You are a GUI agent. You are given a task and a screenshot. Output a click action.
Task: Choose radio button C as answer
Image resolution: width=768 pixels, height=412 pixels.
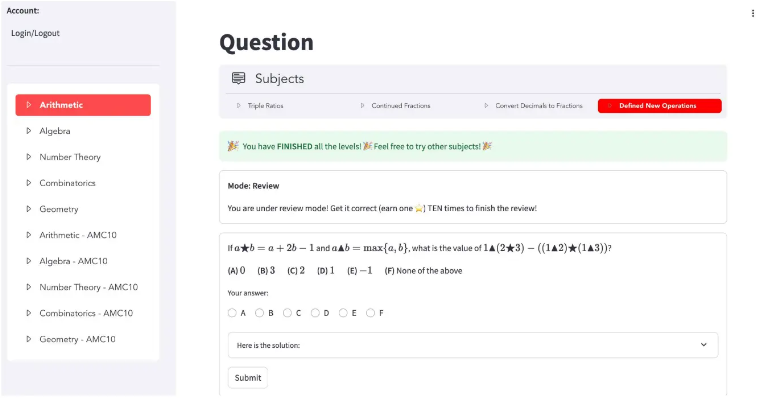click(x=288, y=313)
